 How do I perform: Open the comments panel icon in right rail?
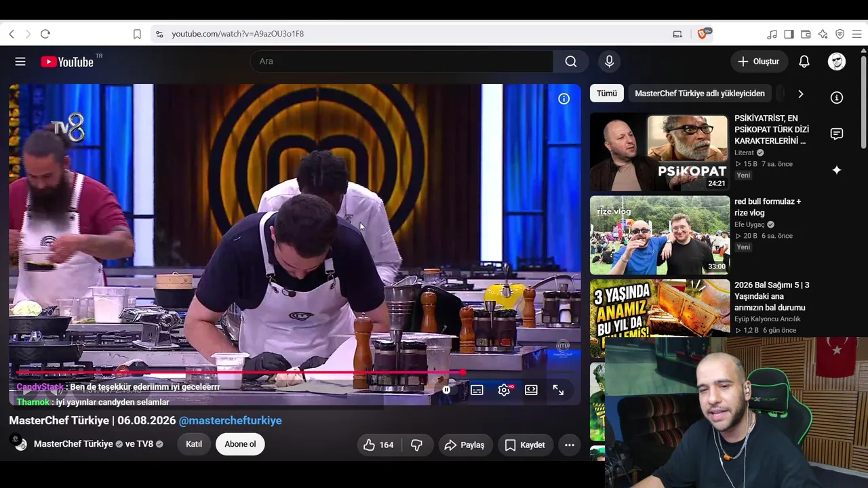click(x=837, y=134)
